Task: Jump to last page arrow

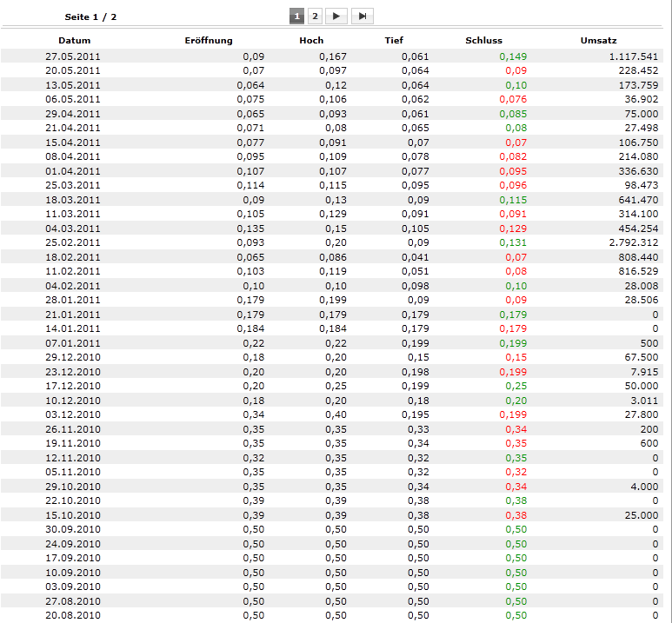Action: coord(362,17)
